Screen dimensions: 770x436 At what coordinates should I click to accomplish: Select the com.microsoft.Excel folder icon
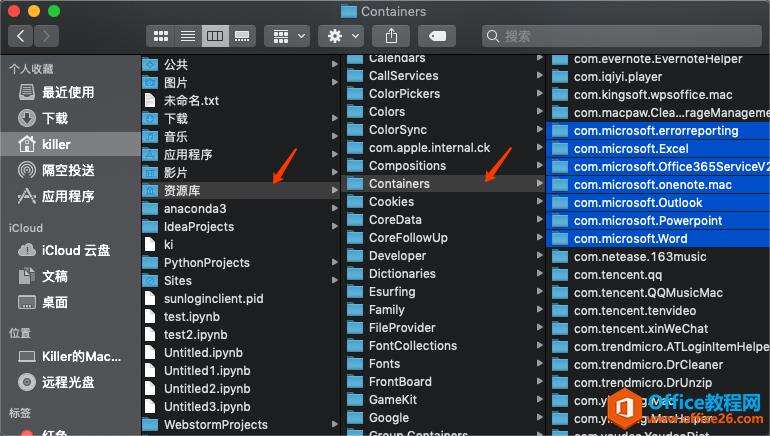[x=560, y=149]
